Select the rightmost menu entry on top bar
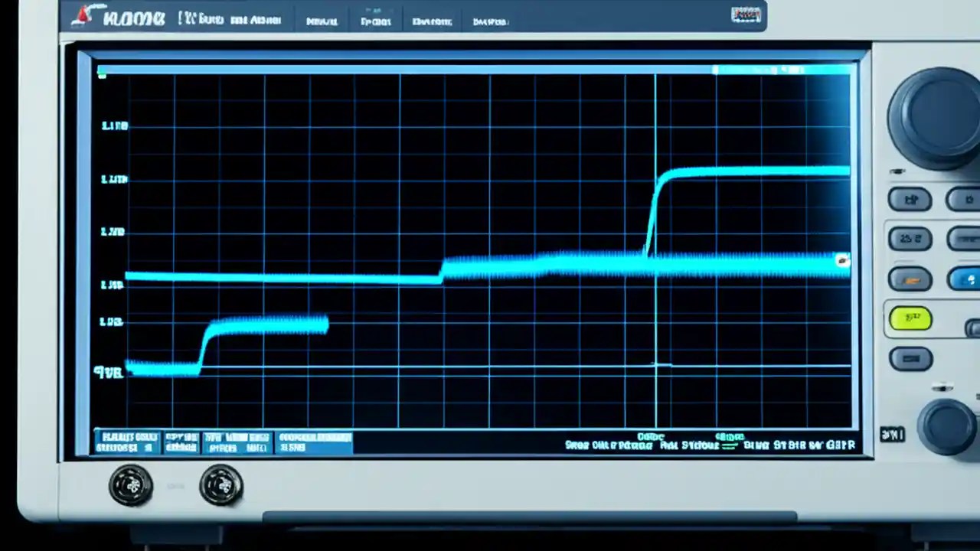This screenshot has width=980, height=551. coord(490,21)
